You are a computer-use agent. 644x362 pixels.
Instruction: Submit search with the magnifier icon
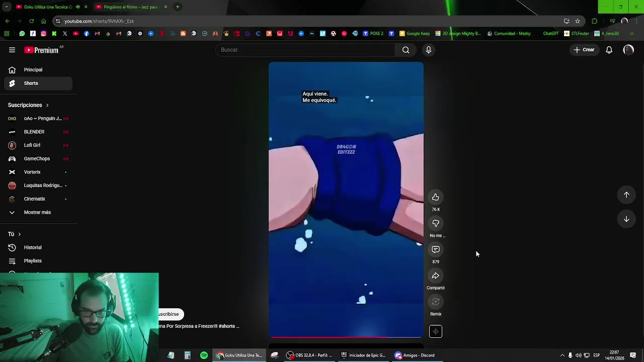tap(406, 50)
